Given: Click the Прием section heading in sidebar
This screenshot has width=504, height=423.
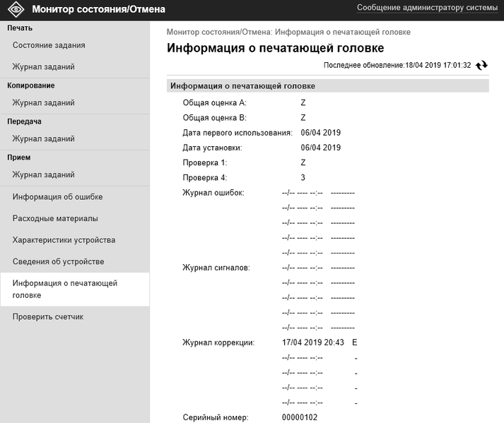Looking at the screenshot, I should click(18, 157).
